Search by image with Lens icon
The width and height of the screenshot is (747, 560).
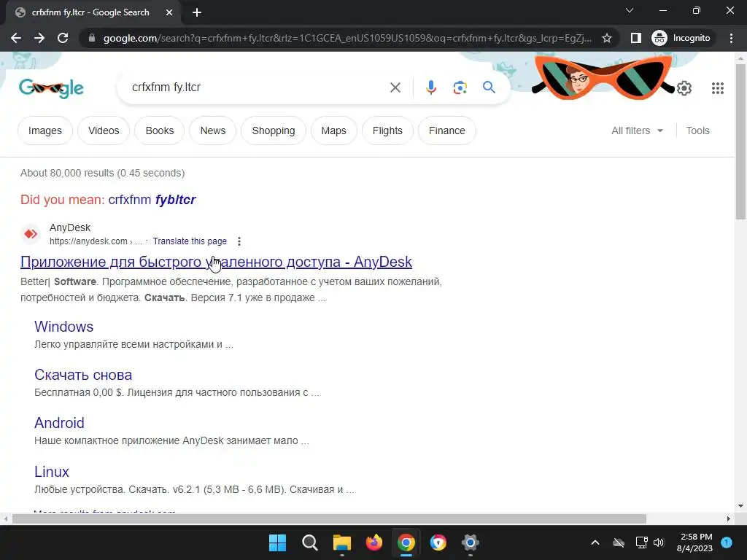460,87
